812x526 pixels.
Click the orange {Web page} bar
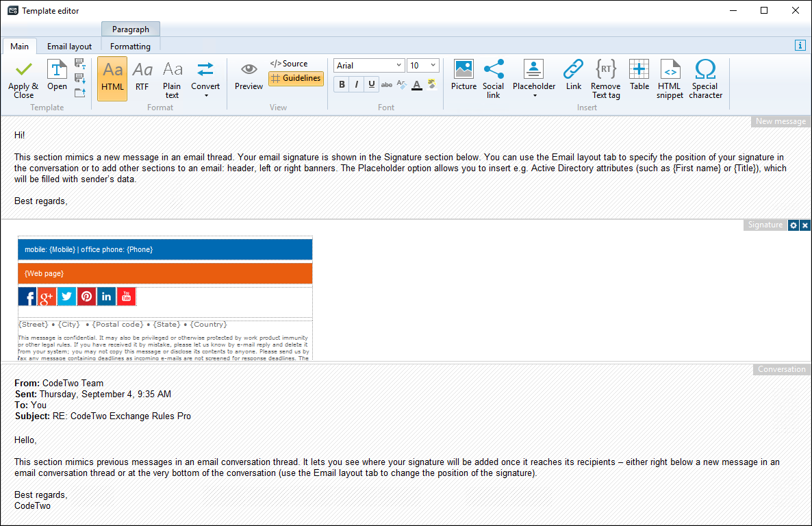point(165,273)
